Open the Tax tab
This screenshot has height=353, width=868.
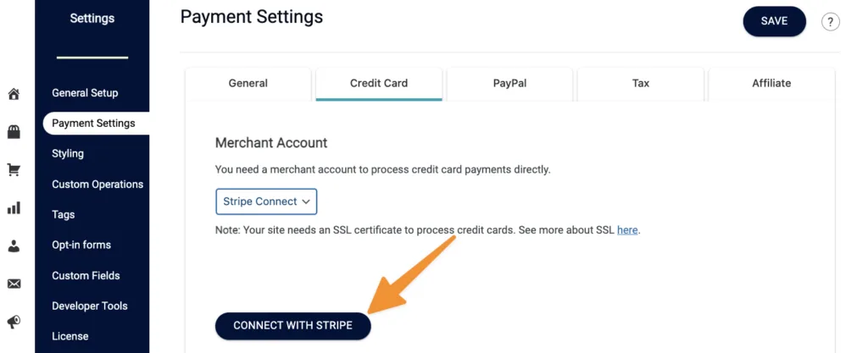click(x=641, y=83)
